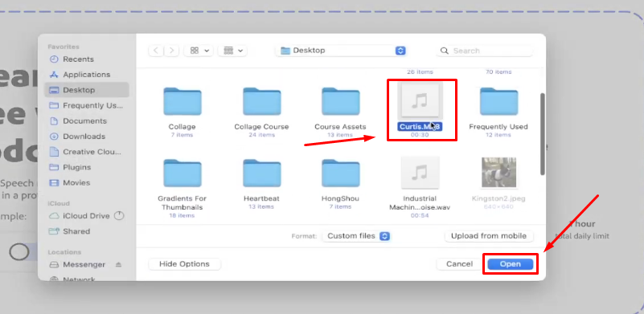This screenshot has height=314, width=644.
Task: Select the Curtis audio file icon
Action: point(420,100)
